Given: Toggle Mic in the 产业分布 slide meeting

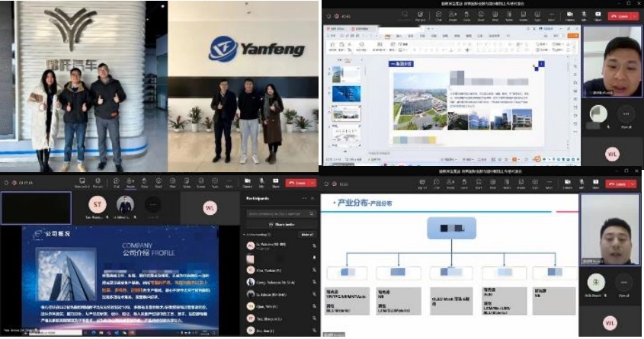Looking at the screenshot, I should pos(582,184).
